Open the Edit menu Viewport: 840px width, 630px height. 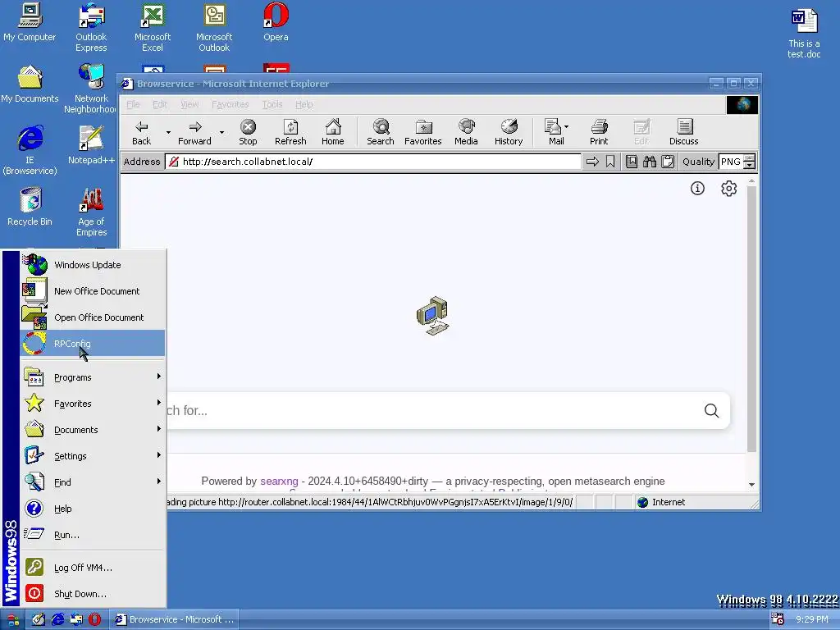click(160, 104)
